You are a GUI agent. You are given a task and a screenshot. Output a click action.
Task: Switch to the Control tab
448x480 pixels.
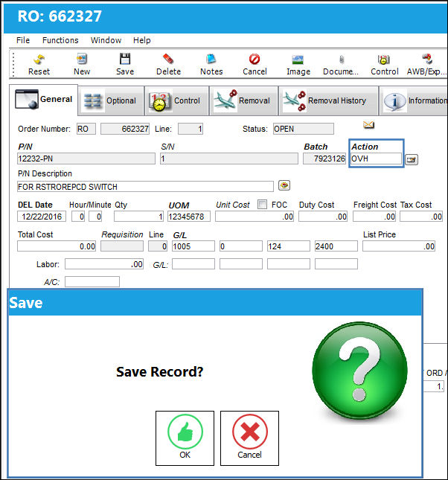(176, 100)
